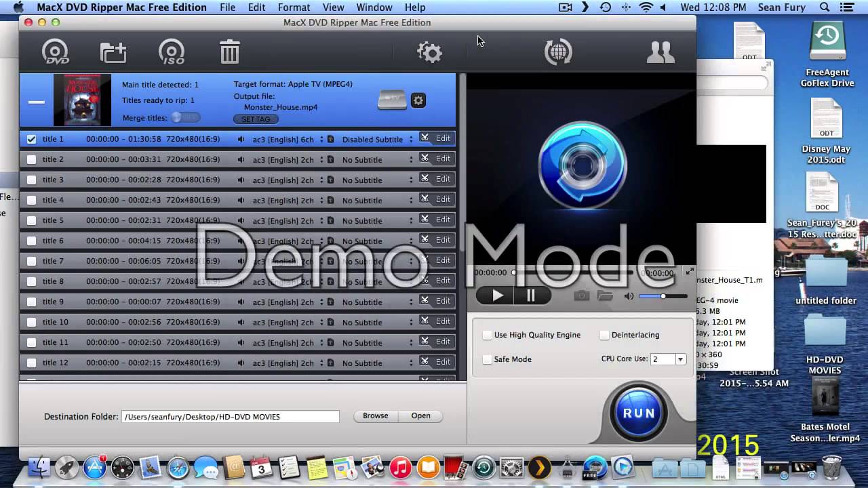This screenshot has height=488, width=868.
Task: Open the File menu
Action: tap(227, 7)
